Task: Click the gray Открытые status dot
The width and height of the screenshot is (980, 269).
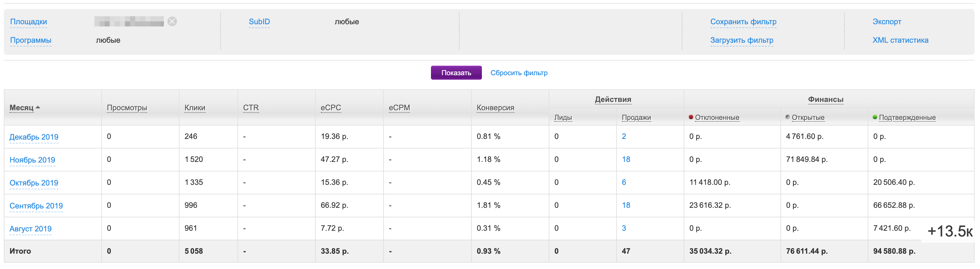Action: click(787, 117)
